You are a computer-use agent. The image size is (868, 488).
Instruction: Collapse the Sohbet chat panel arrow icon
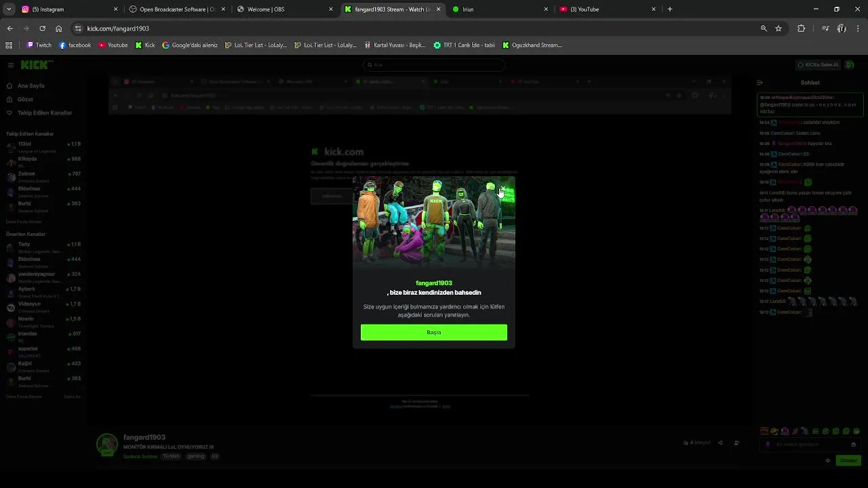pyautogui.click(x=759, y=83)
